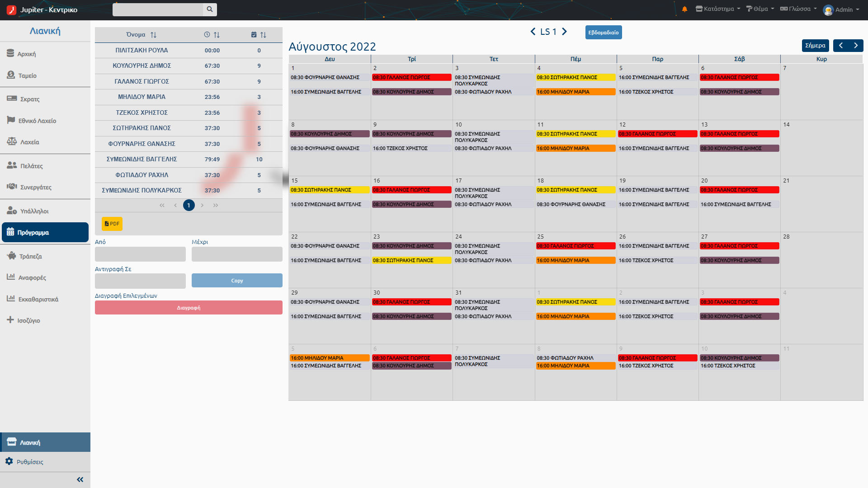Show previous month in calendar
The image size is (868, 488).
[841, 46]
